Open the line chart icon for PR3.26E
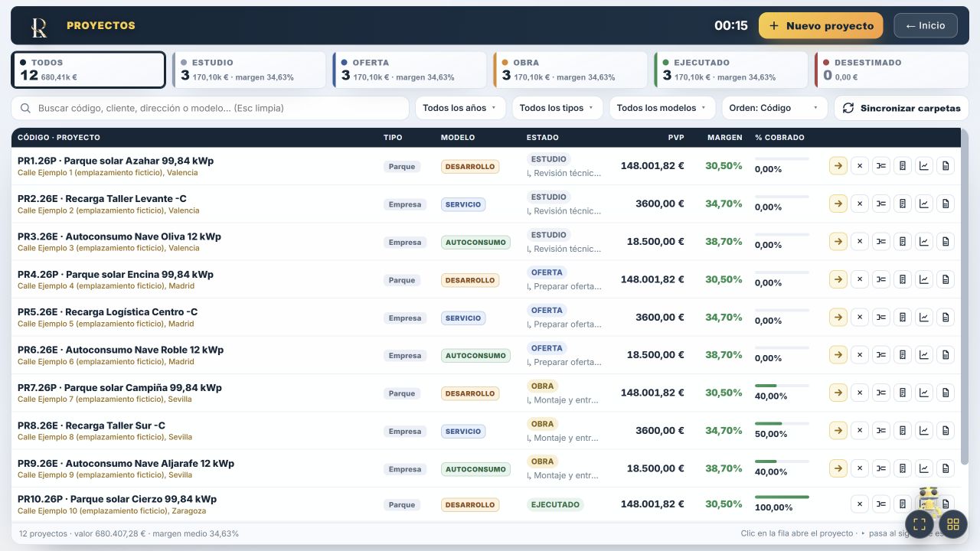 (924, 242)
